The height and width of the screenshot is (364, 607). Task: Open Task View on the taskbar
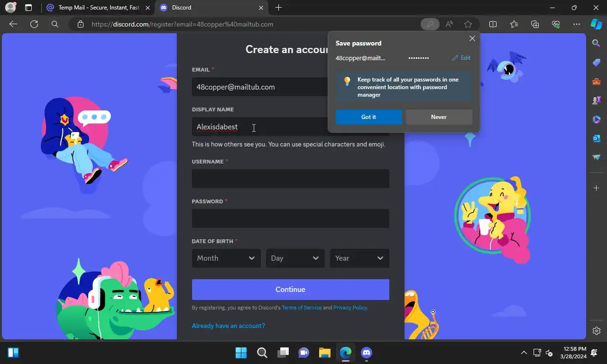click(x=283, y=353)
